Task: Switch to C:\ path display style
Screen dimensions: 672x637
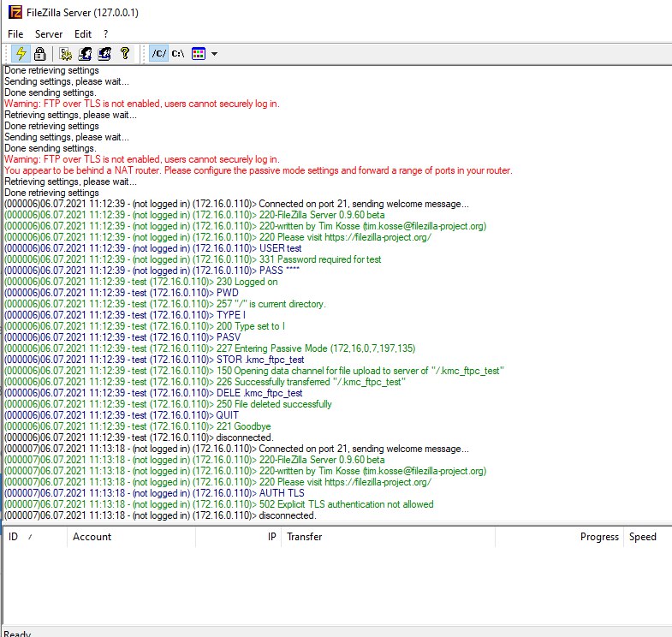Action: click(178, 54)
